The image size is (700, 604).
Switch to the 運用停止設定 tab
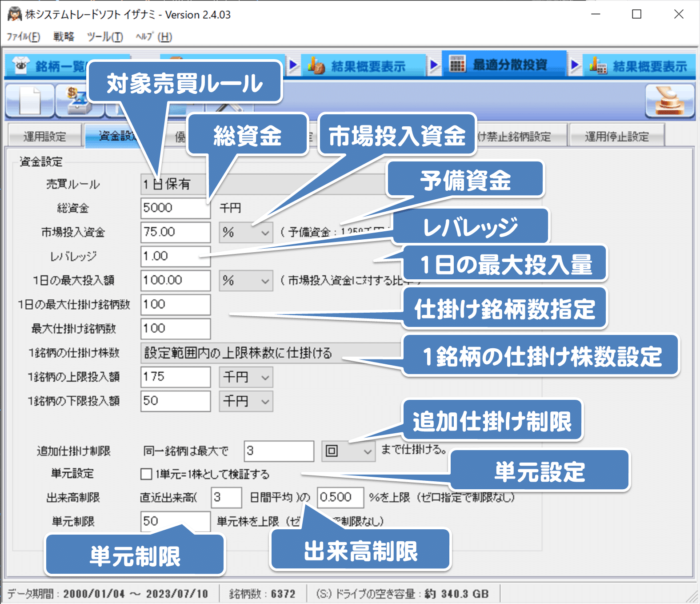pos(616,136)
